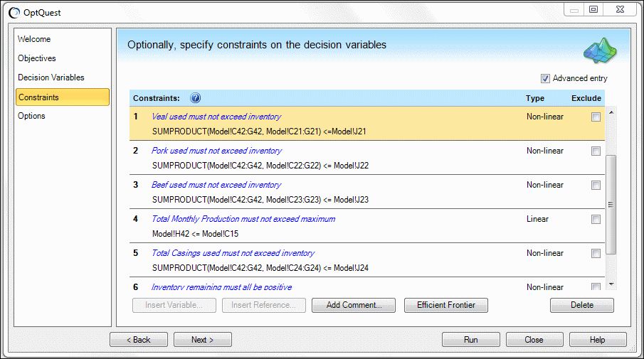Click the Constraints help question mark icon
The image size is (644, 359).
point(196,98)
